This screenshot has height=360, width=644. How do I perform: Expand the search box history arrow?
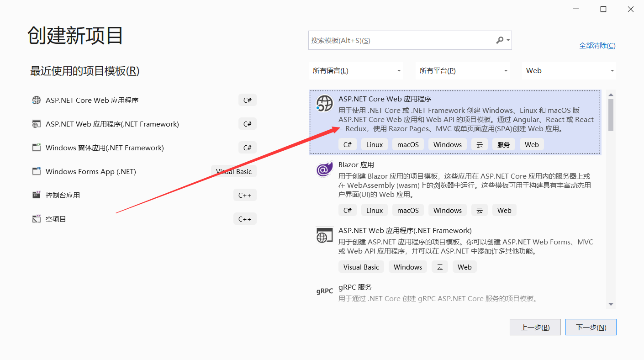(x=508, y=40)
